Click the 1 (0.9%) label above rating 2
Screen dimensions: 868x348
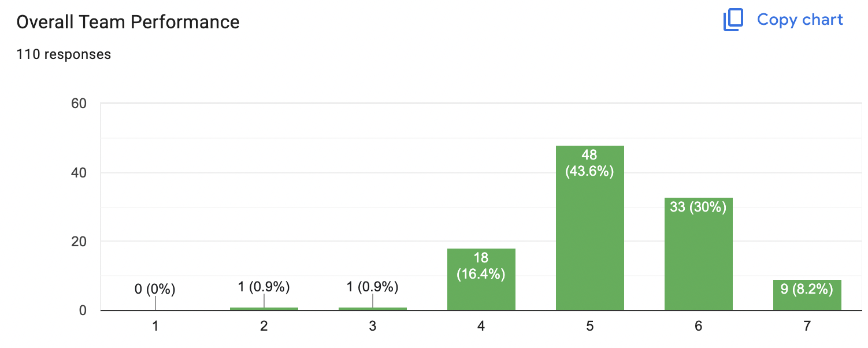(264, 287)
